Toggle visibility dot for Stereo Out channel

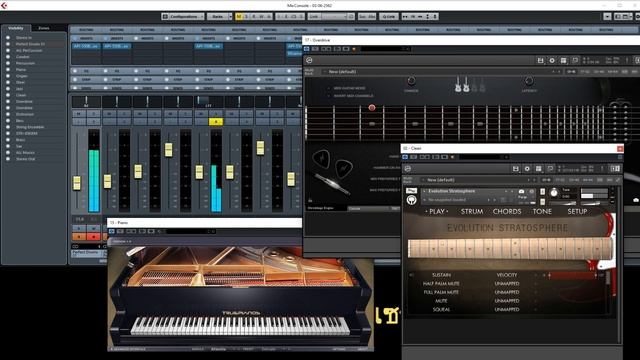point(8,159)
